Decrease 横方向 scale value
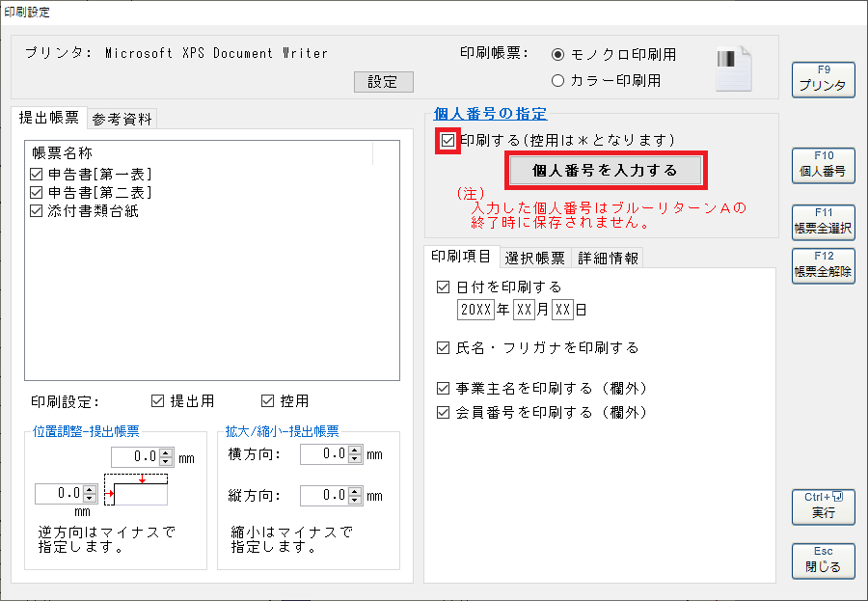Viewport: 868px width, 601px height. pyautogui.click(x=355, y=458)
